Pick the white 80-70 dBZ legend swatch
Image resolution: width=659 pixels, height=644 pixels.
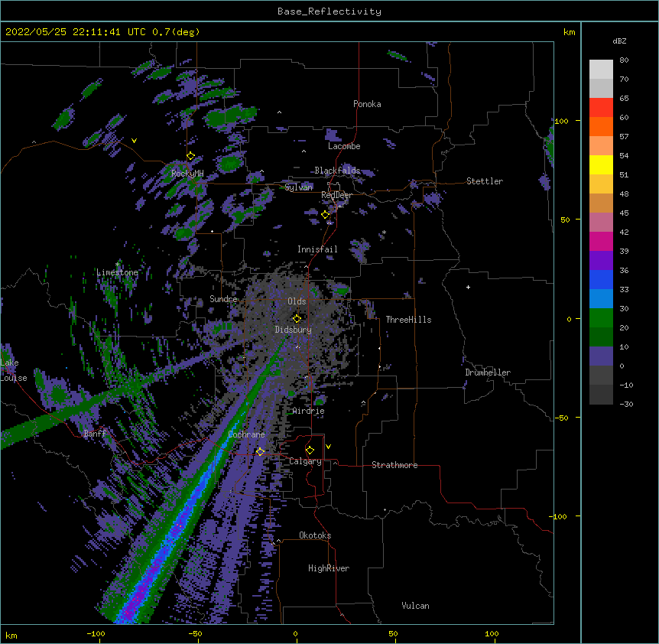point(601,70)
